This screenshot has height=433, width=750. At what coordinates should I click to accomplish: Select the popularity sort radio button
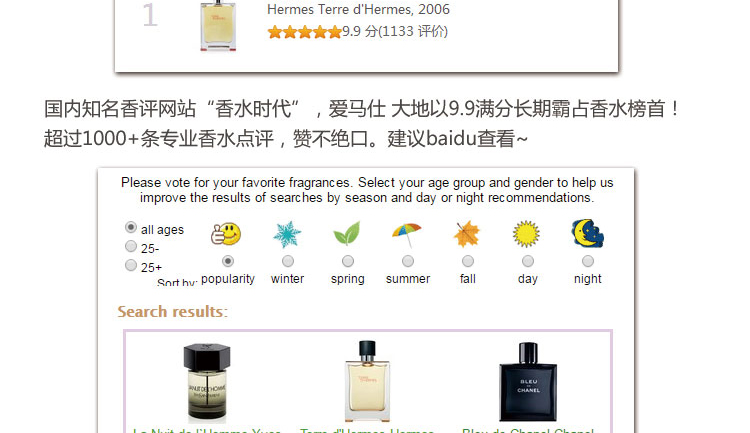point(228,261)
